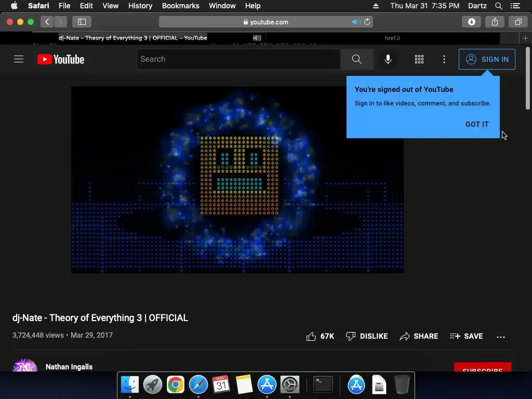Show the Safari tab overview
Image resolution: width=532 pixels, height=399 pixels.
pos(518,22)
